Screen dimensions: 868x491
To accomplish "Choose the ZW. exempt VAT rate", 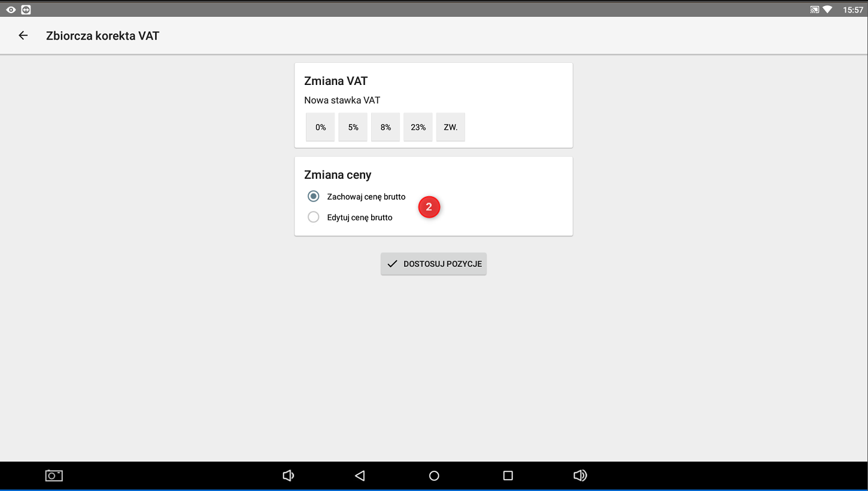I will [x=451, y=127].
